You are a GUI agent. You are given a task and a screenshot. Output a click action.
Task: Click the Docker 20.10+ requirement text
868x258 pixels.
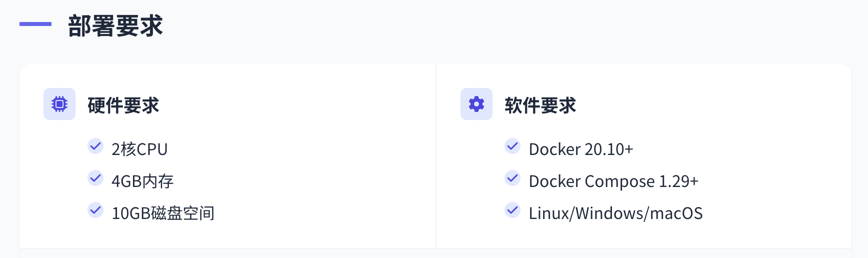pyautogui.click(x=581, y=149)
